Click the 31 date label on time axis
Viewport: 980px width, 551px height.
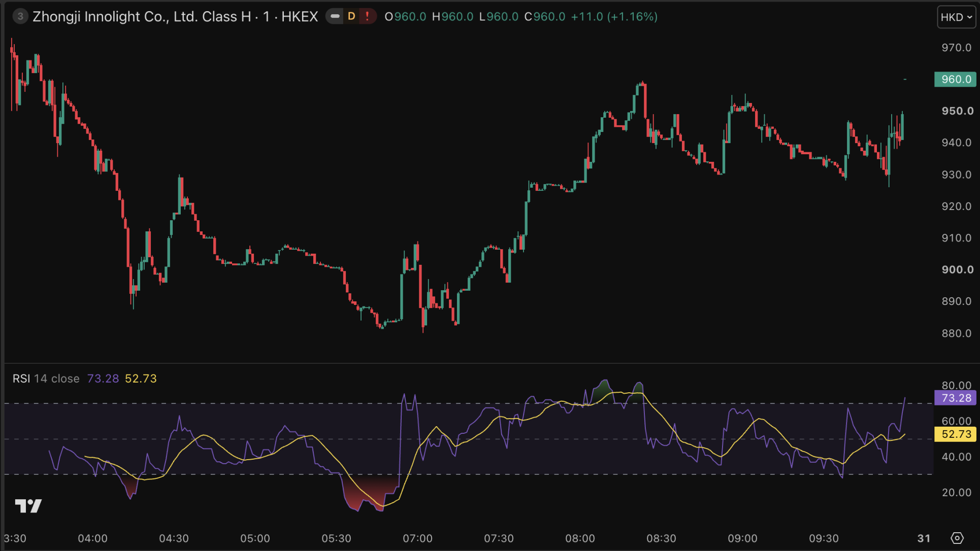tap(924, 538)
